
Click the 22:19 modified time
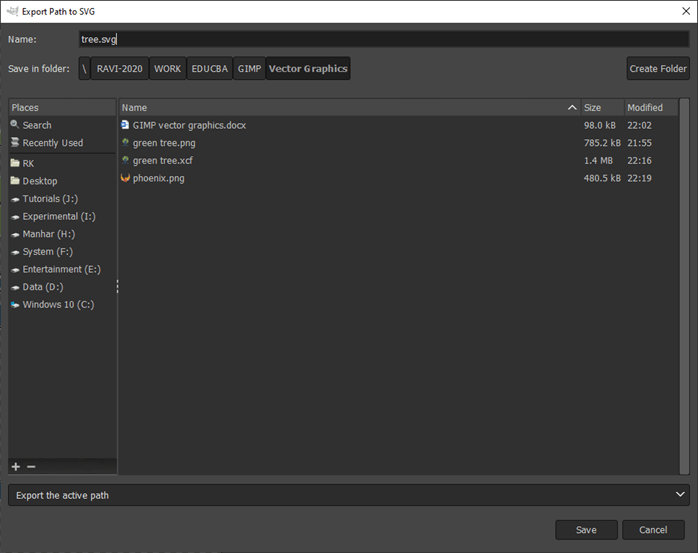(x=639, y=178)
